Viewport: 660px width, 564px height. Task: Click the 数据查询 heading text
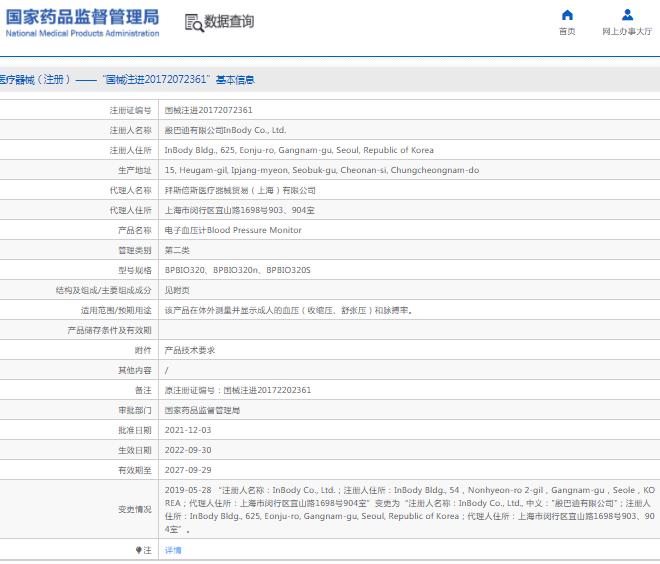[229, 21]
